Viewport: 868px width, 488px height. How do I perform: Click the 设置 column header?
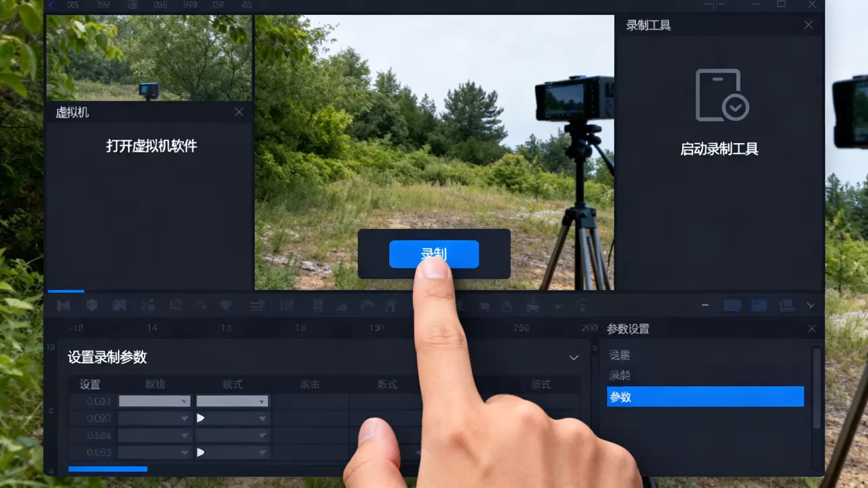pyautogui.click(x=90, y=384)
